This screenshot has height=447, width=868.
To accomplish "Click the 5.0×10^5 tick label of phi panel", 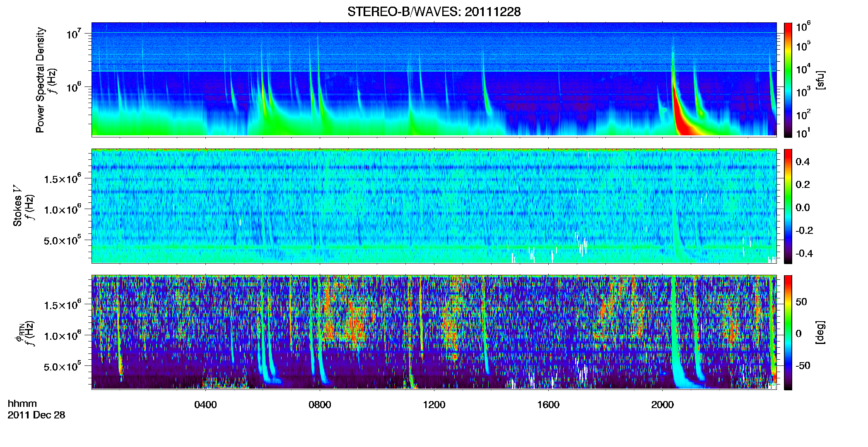I will click(63, 366).
